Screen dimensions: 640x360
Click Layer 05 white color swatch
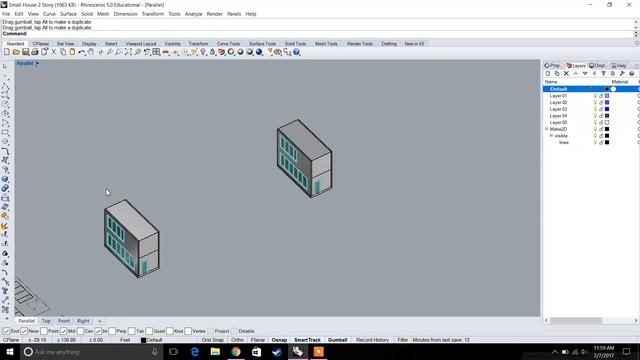tap(607, 122)
